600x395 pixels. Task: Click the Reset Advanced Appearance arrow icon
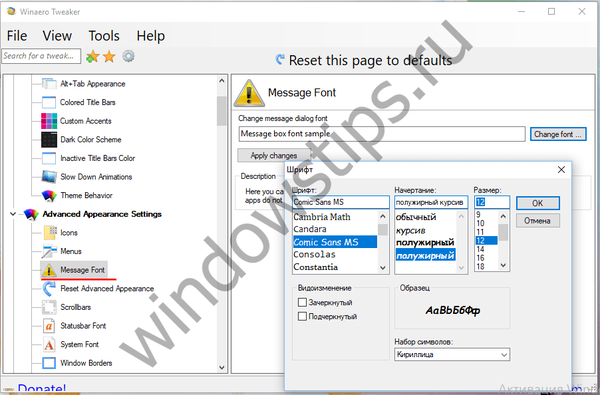pyautogui.click(x=49, y=289)
